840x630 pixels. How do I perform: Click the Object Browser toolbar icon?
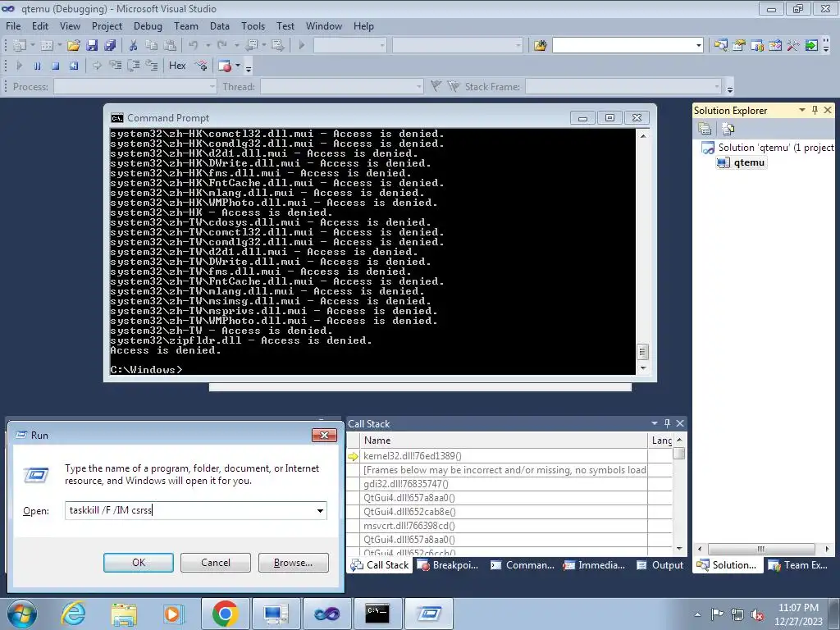click(x=775, y=46)
